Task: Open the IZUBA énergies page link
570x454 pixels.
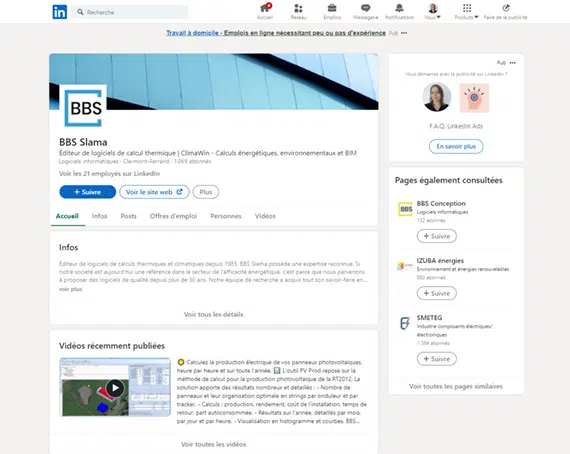Action: [x=440, y=261]
